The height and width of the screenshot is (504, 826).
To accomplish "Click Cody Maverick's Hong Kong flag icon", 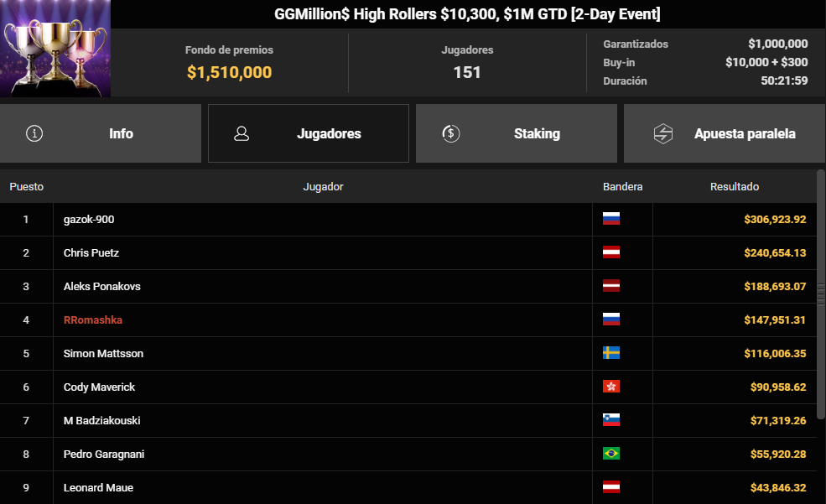I will (x=611, y=387).
